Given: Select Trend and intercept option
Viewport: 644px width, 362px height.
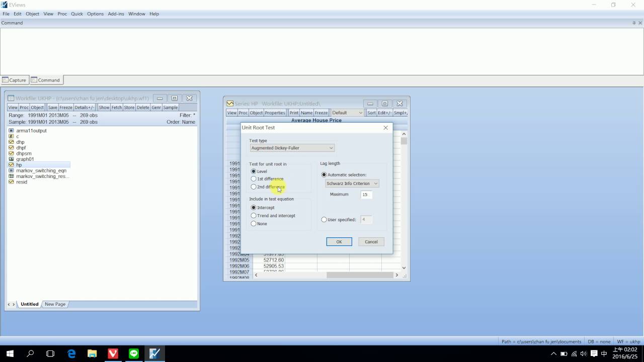Looking at the screenshot, I should (254, 216).
